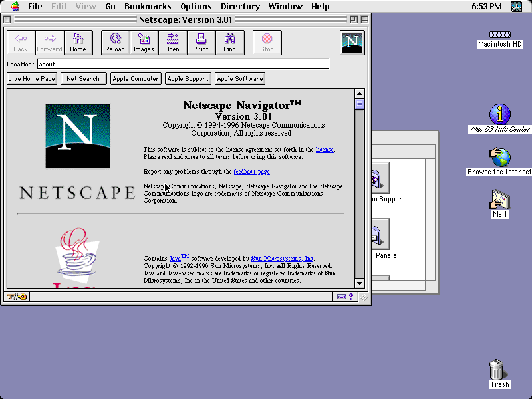The height and width of the screenshot is (399, 532).
Task: Follow the Sun Microsystems, Inc. link
Action: pos(282,259)
